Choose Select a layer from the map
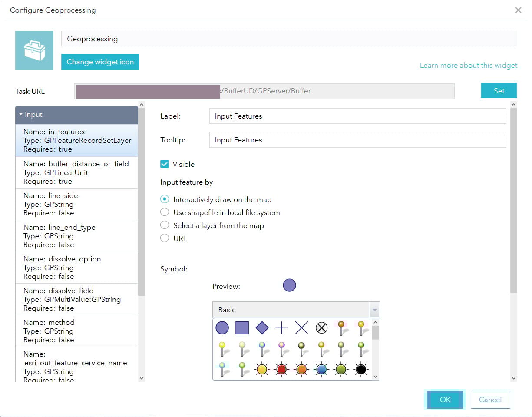Screen dimensions: 532x417 click(x=165, y=225)
